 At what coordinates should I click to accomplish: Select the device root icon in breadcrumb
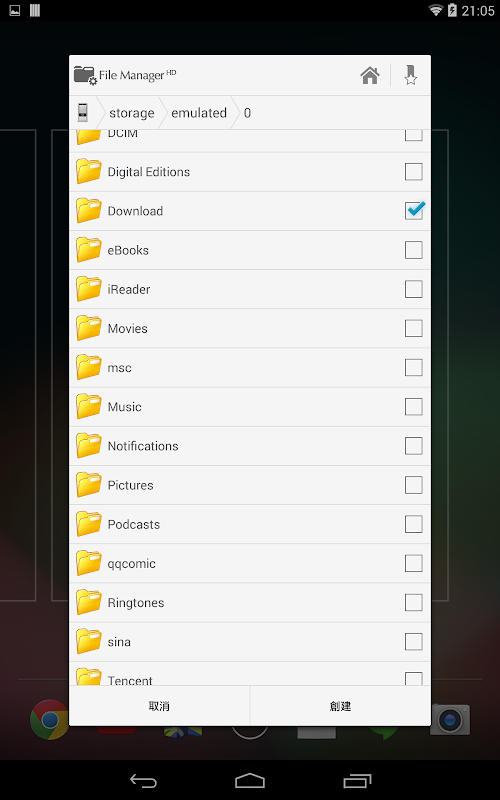[83, 112]
